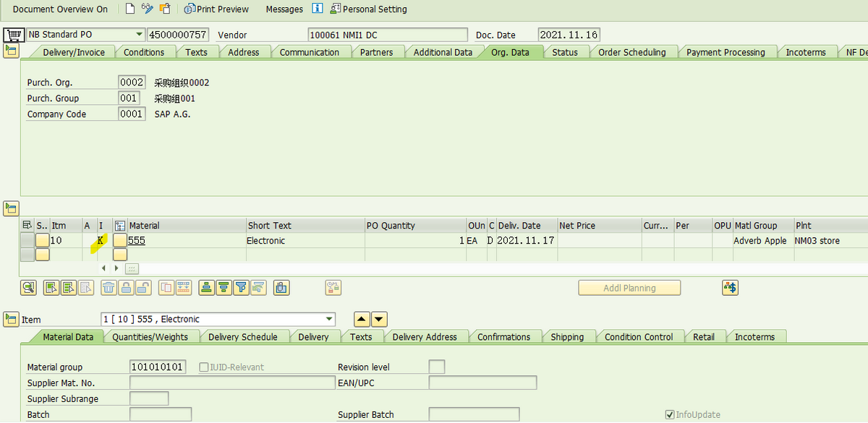
Task: Click Document Overview On button
Action: tap(60, 9)
